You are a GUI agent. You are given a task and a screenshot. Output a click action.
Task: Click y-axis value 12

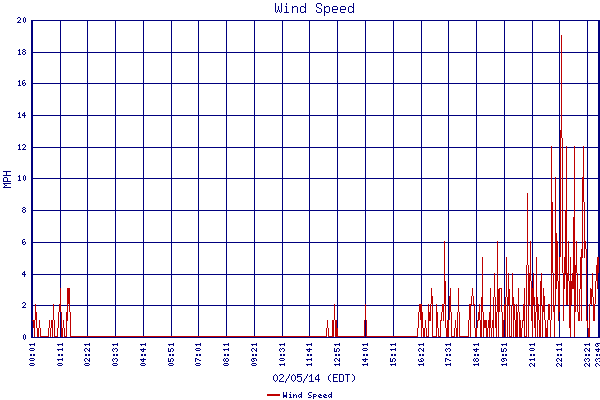click(x=22, y=147)
